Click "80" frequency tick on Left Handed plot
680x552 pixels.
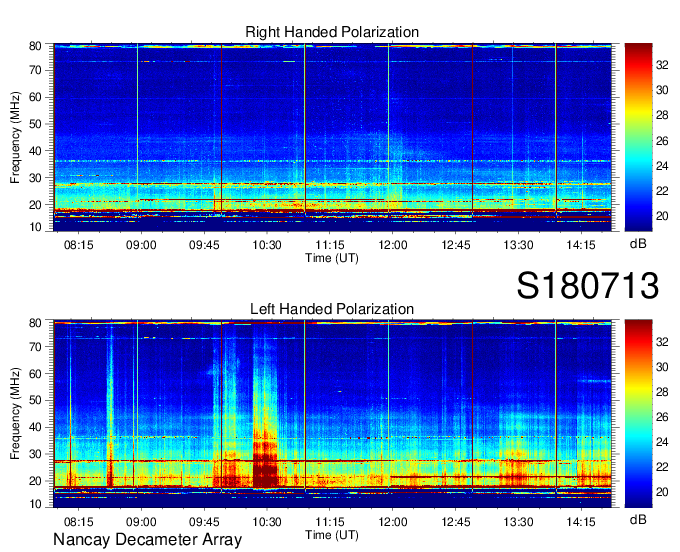coord(35,323)
